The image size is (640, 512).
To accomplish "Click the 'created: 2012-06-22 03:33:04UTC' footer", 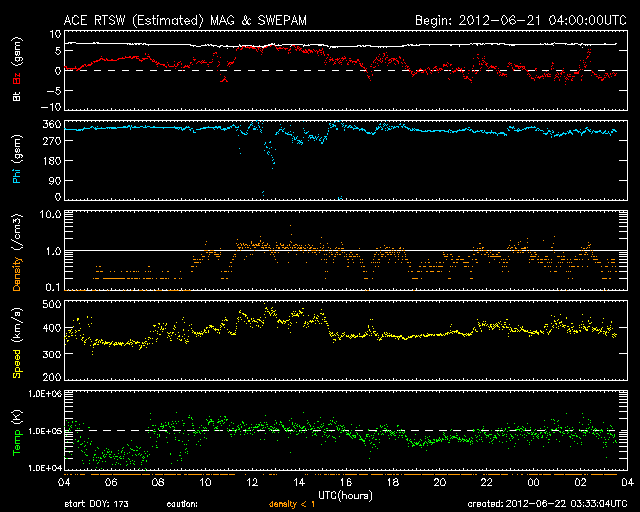I will (x=547, y=504).
